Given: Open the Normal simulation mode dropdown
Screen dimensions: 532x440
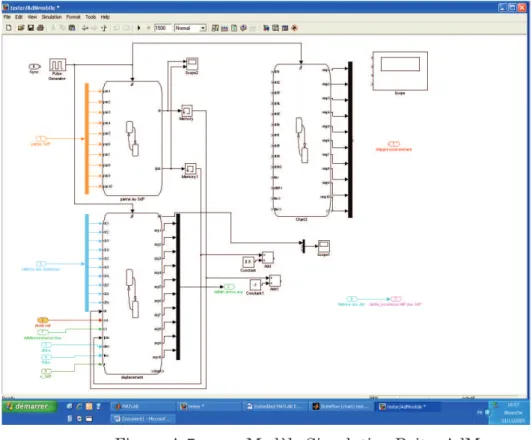Looking at the screenshot, I should (190, 28).
